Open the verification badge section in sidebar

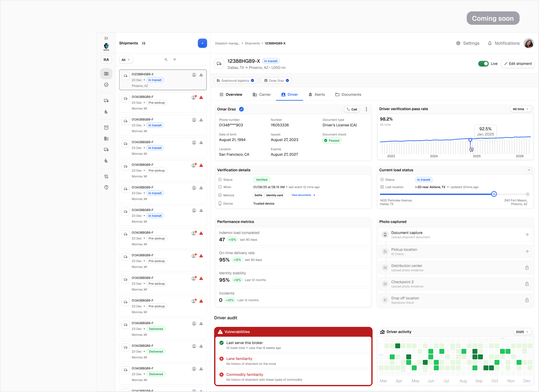tap(106, 84)
